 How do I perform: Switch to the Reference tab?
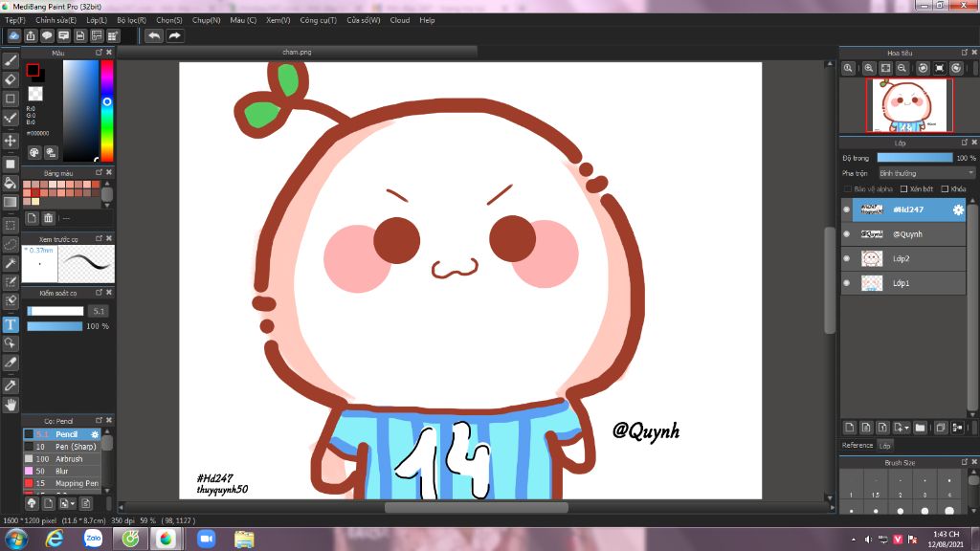[x=857, y=446]
